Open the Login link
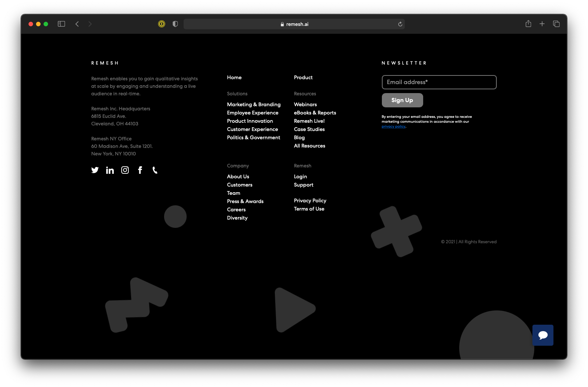The width and height of the screenshot is (588, 387). [300, 177]
